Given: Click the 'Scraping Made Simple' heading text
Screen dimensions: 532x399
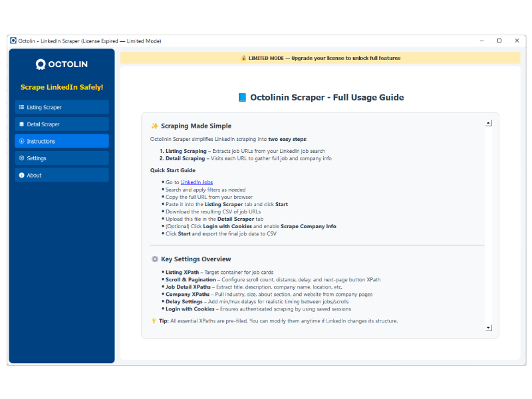Looking at the screenshot, I should coord(196,126).
